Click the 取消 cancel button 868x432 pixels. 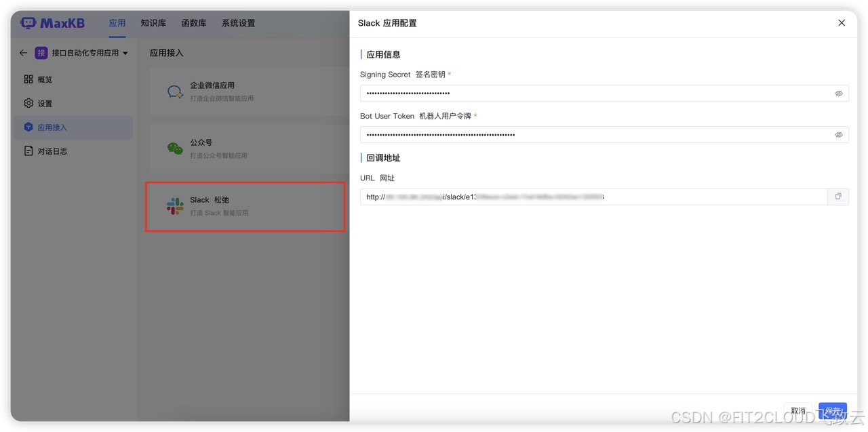point(798,411)
